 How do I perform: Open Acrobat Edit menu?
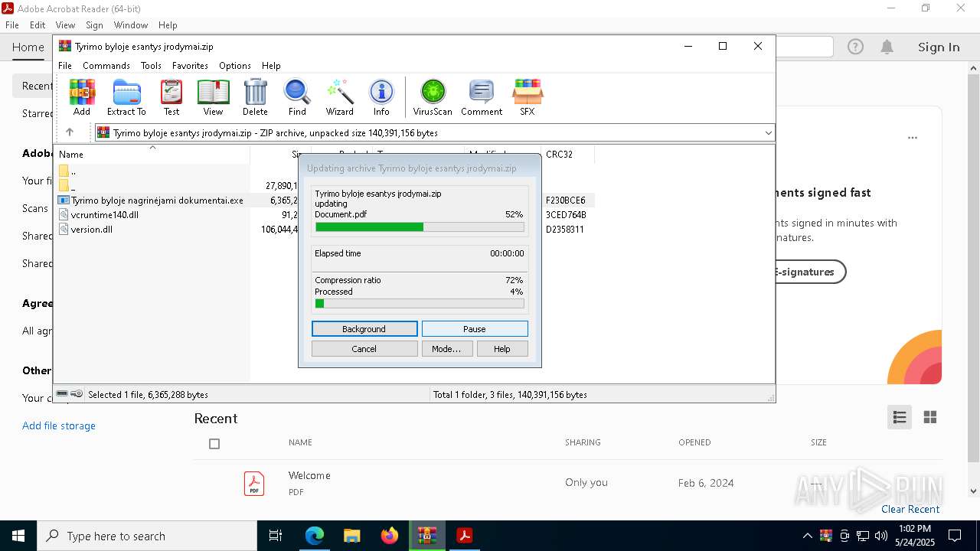(x=38, y=25)
